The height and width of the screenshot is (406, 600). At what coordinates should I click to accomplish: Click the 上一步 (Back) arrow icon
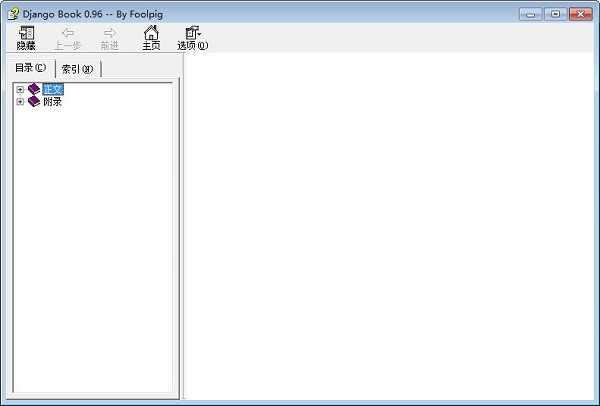(x=68, y=33)
